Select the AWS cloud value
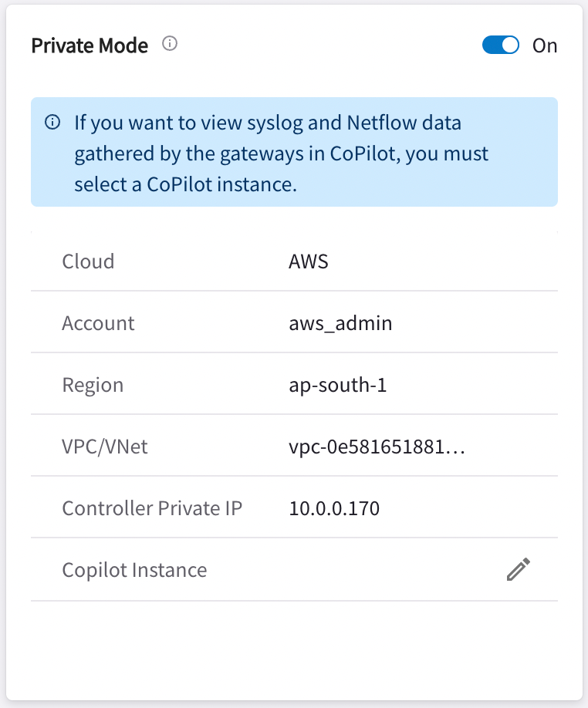Viewport: 588px width, 708px height. click(309, 261)
